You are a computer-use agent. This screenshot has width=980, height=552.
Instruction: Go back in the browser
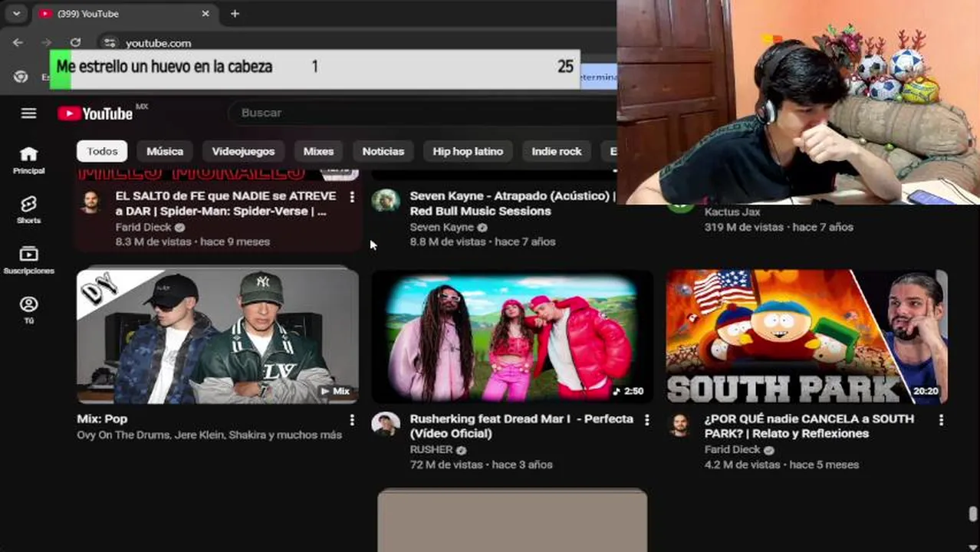(18, 43)
